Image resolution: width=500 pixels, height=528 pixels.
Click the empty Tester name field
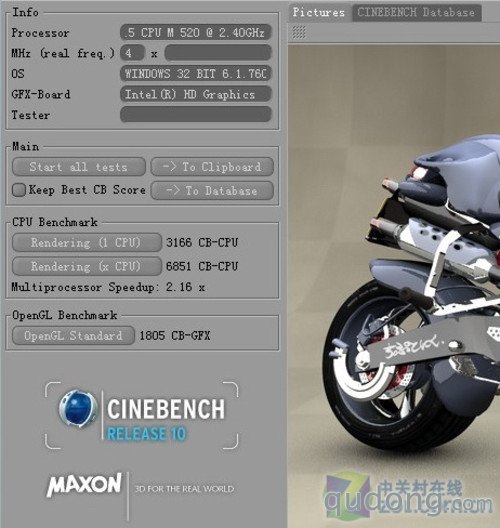tap(196, 115)
